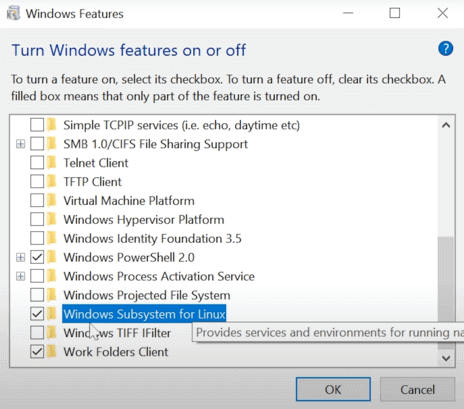Click the Windows Features title bar icon

coord(13,13)
